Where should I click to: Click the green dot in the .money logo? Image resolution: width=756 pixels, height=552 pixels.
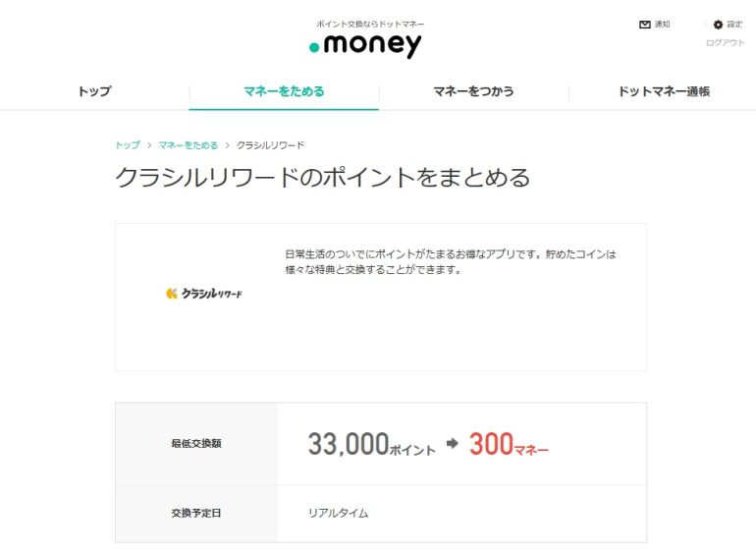[x=314, y=47]
